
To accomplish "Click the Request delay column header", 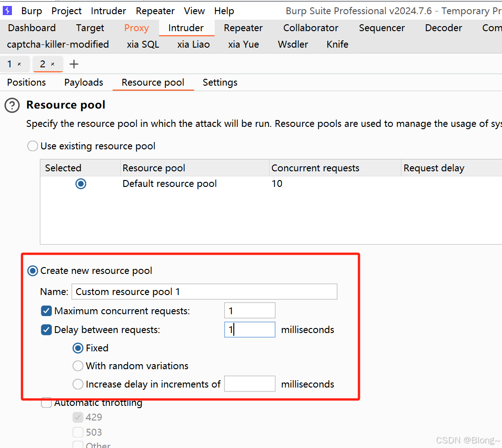I will point(452,168).
